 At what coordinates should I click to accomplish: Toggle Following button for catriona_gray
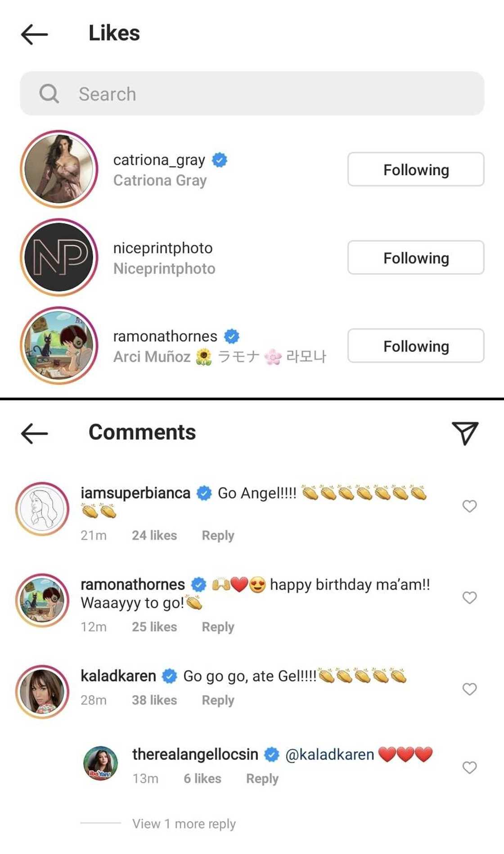416,170
